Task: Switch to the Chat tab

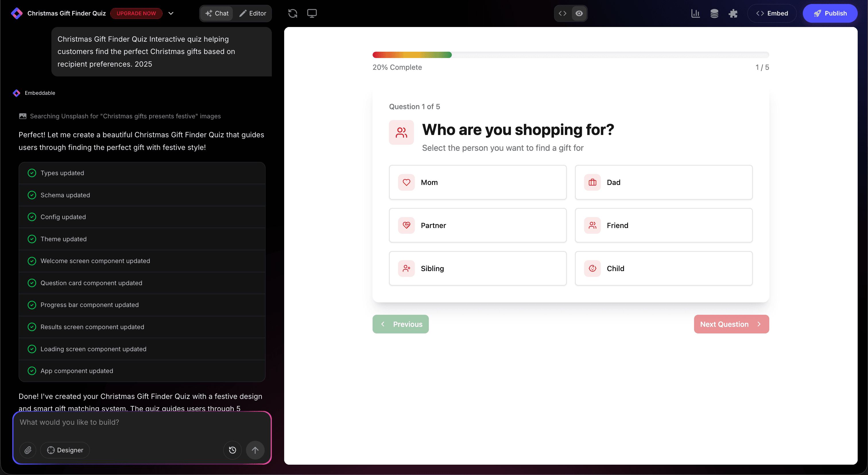Action: point(217,13)
